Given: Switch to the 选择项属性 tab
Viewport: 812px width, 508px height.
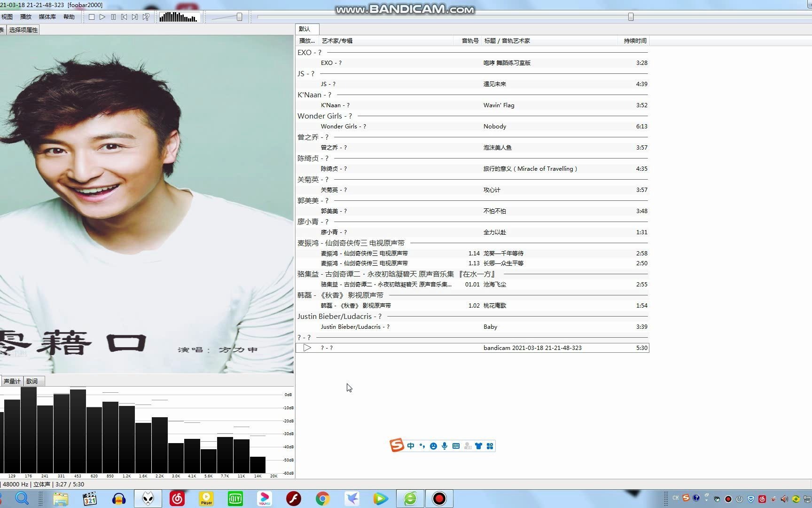Looking at the screenshot, I should [x=23, y=30].
